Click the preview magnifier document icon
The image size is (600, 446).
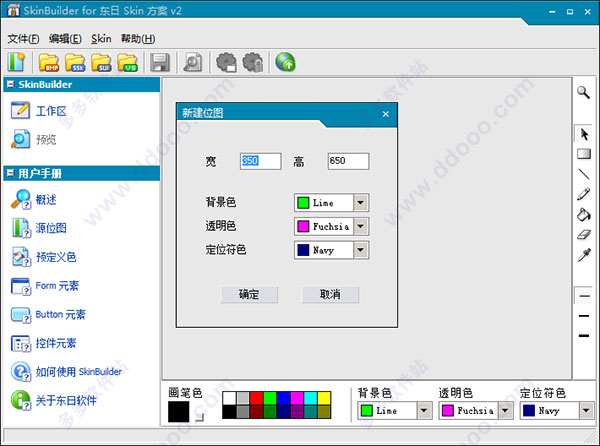coord(193,62)
